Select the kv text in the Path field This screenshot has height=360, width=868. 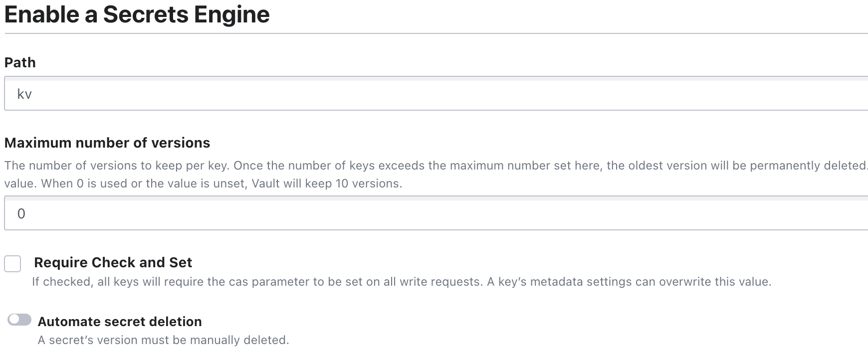coord(23,93)
